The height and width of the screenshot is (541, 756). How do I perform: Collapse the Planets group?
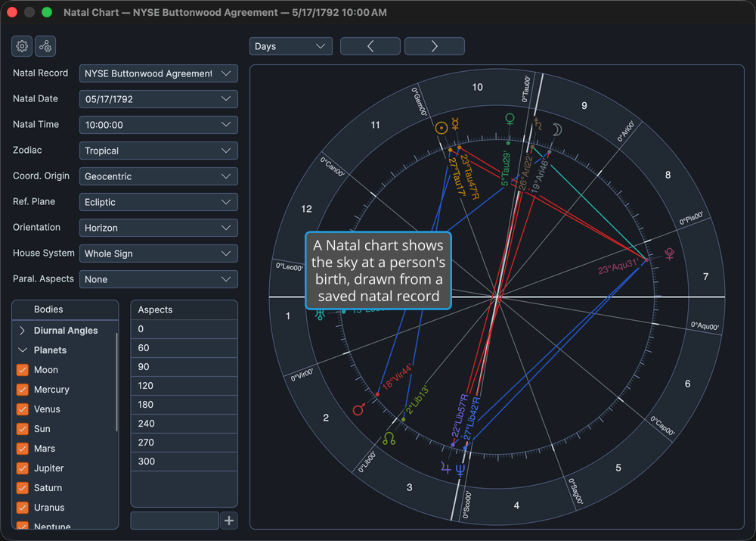[22, 350]
